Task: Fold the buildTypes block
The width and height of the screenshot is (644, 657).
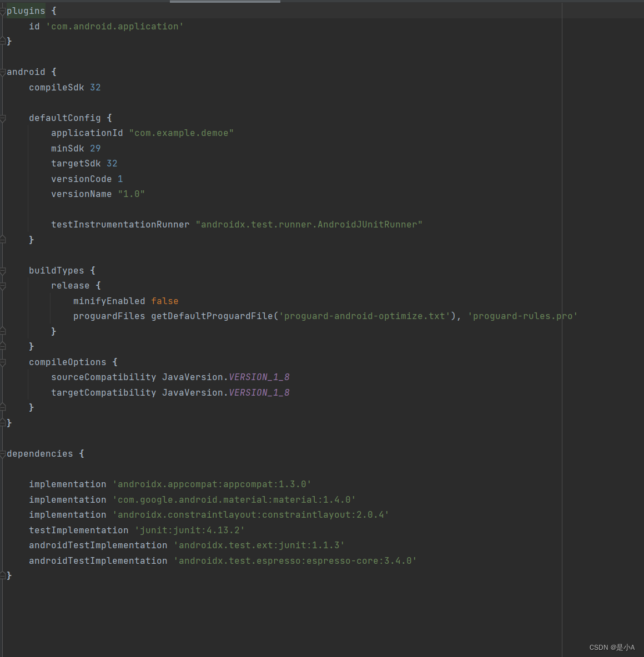Action: pyautogui.click(x=3, y=271)
